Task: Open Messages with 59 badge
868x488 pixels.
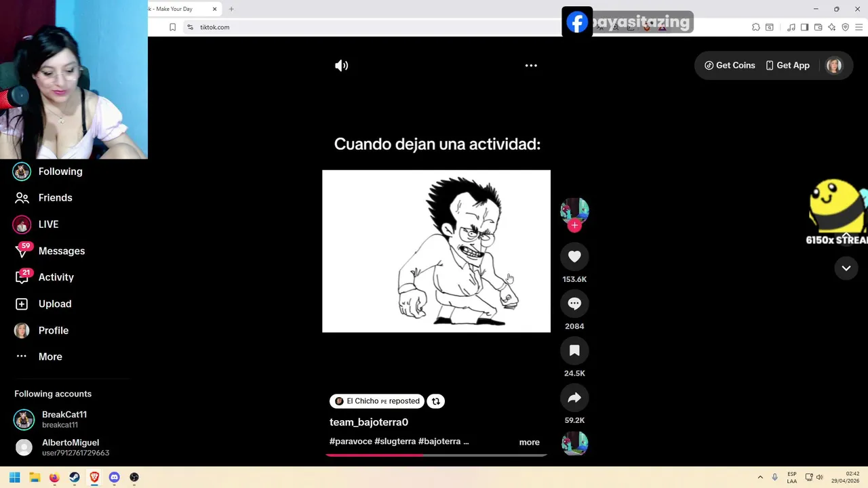Action: [x=62, y=251]
